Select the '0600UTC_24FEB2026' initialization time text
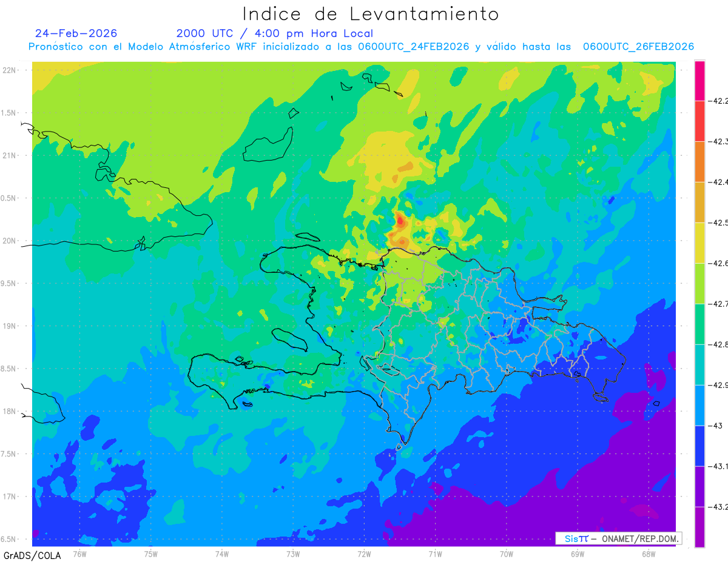The image size is (728, 562). (x=414, y=47)
